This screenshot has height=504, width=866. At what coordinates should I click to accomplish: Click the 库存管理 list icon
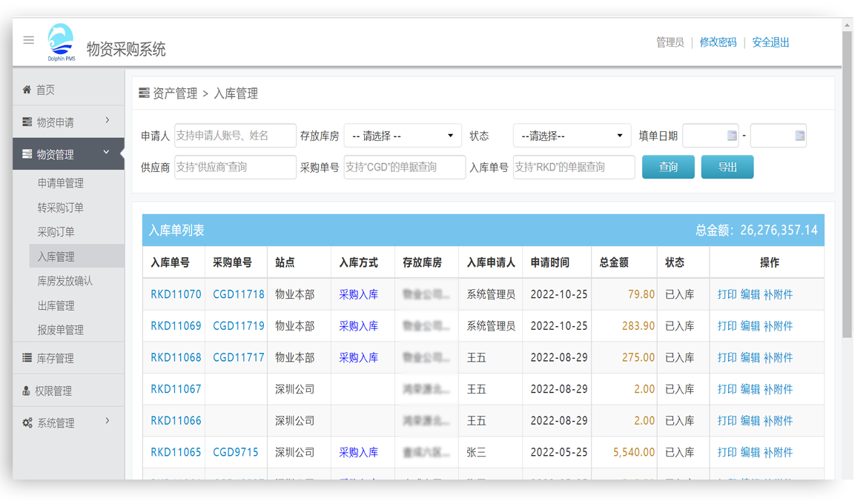click(x=27, y=358)
